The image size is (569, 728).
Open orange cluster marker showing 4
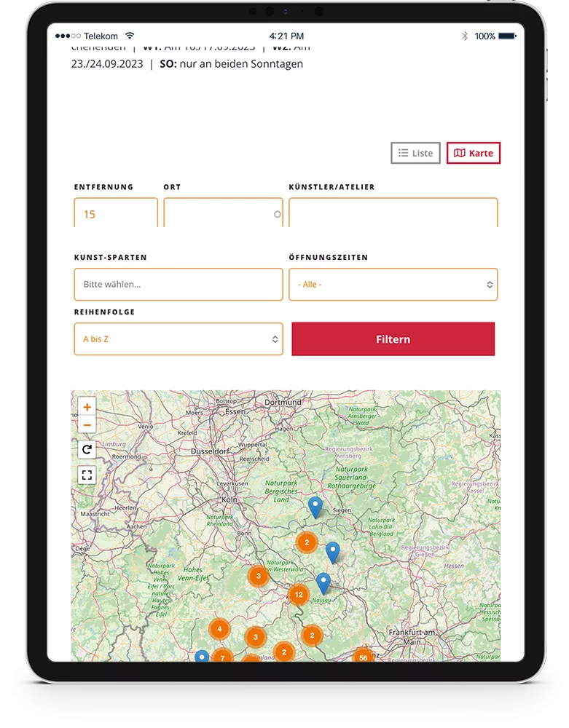coord(219,628)
